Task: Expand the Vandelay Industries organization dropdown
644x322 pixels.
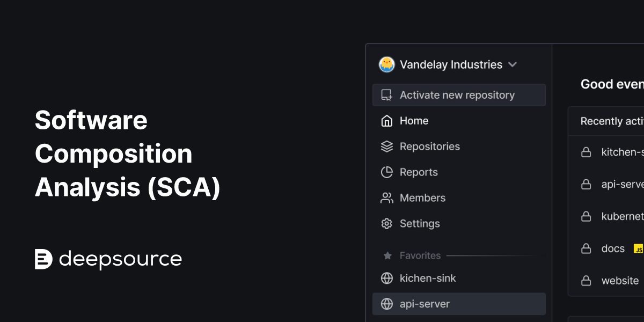Action: pyautogui.click(x=512, y=64)
